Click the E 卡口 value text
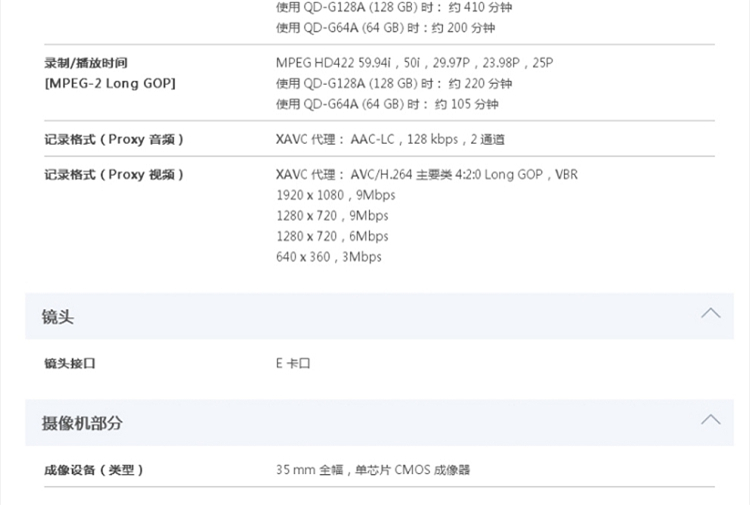The width and height of the screenshot is (750, 505). point(293,363)
